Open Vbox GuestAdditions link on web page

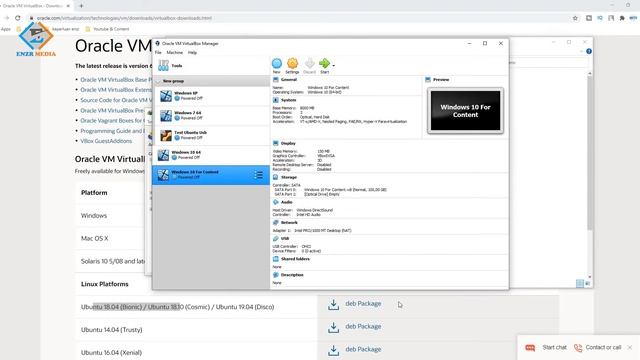(106, 141)
